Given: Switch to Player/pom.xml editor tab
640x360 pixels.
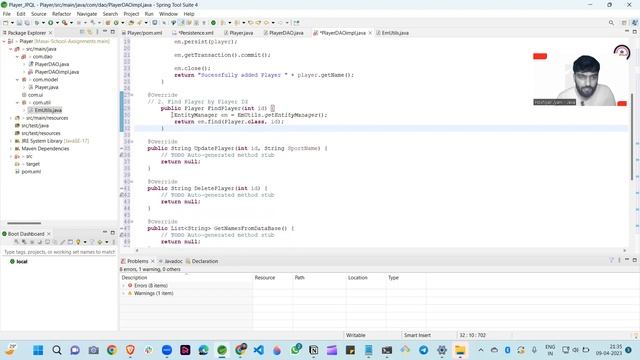Looking at the screenshot, I should [x=142, y=33].
